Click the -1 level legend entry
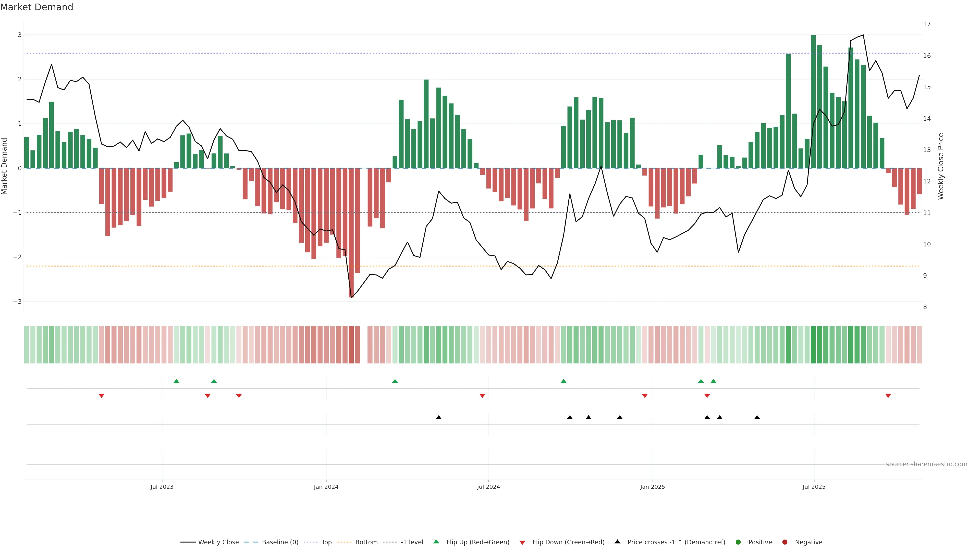The height and width of the screenshot is (551, 980). click(x=412, y=542)
